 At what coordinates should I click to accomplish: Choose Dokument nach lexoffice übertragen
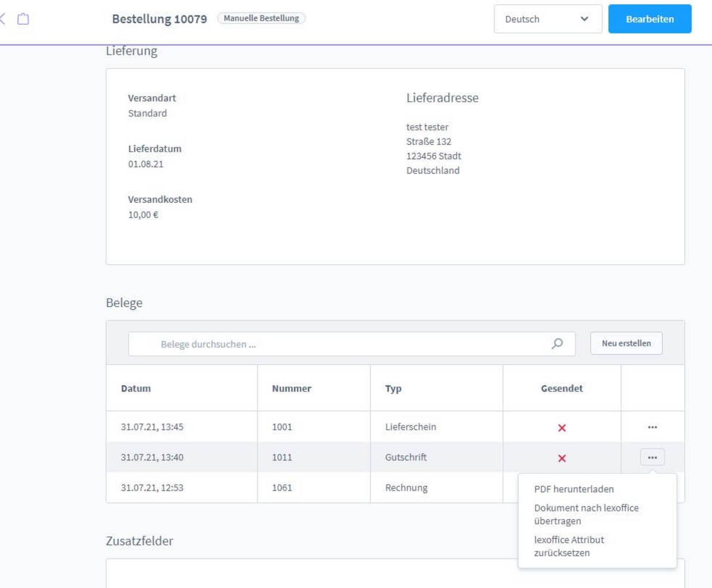(586, 514)
